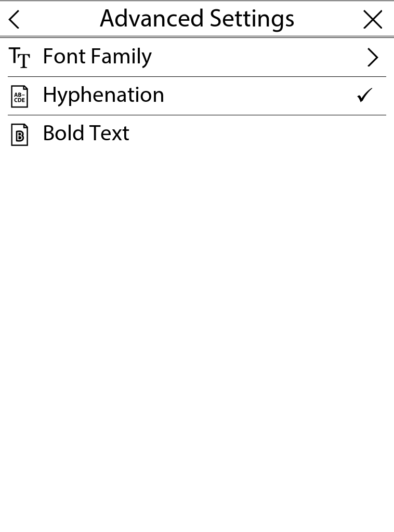The image size is (394, 532).
Task: Close Advanced Settings with the X
Action: (373, 20)
